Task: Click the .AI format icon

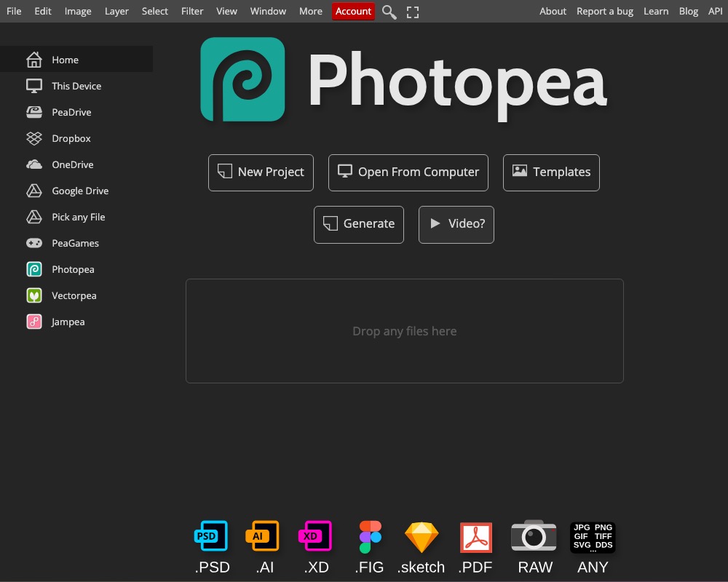Action: tap(263, 536)
